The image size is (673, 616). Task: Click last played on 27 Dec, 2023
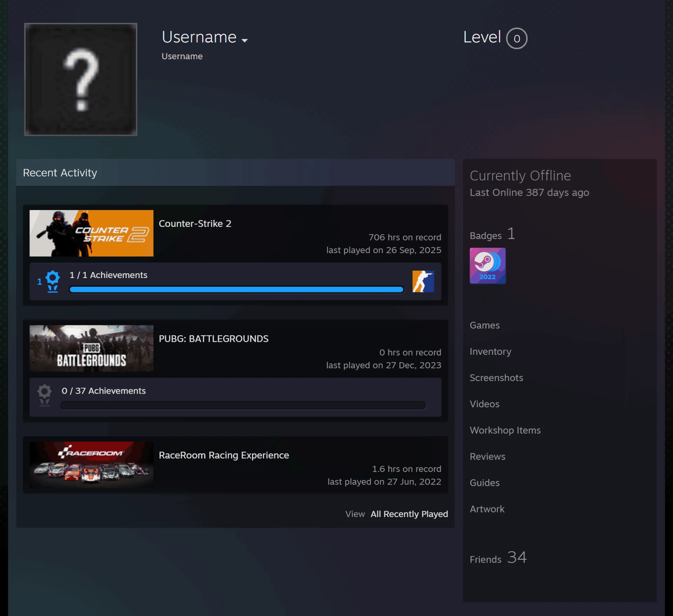pyautogui.click(x=384, y=365)
